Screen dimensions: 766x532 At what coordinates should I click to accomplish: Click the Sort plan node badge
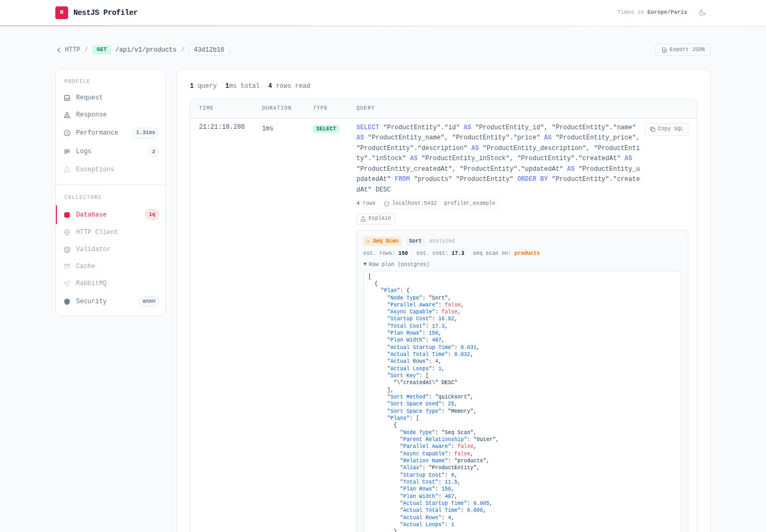(415, 242)
